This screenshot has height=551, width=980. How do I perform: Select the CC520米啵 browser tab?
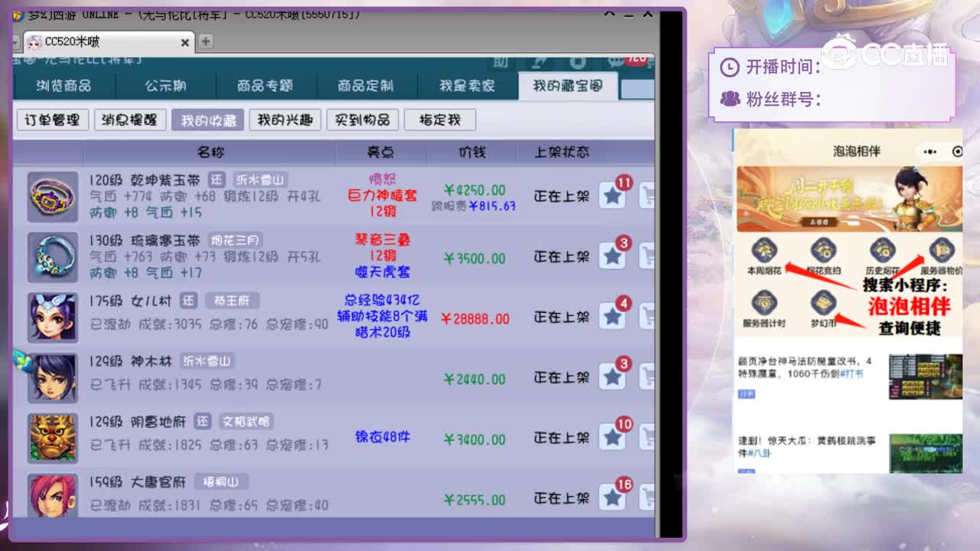click(x=108, y=42)
